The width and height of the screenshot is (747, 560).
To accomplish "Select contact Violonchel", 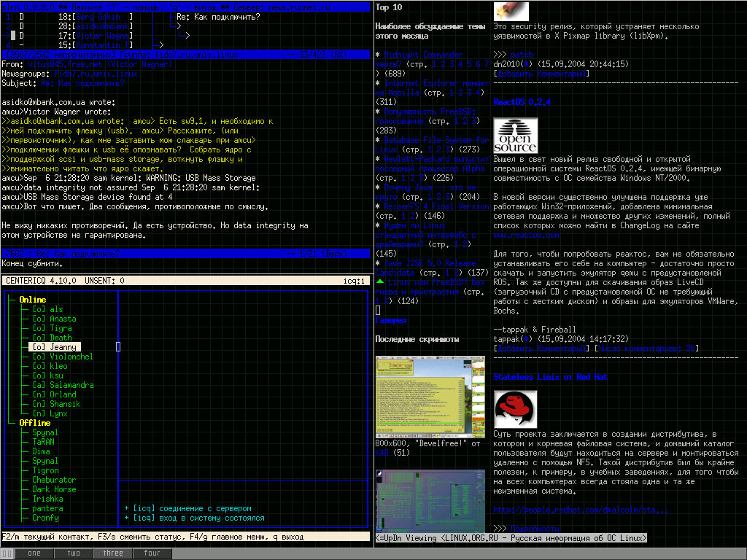I will tap(63, 357).
